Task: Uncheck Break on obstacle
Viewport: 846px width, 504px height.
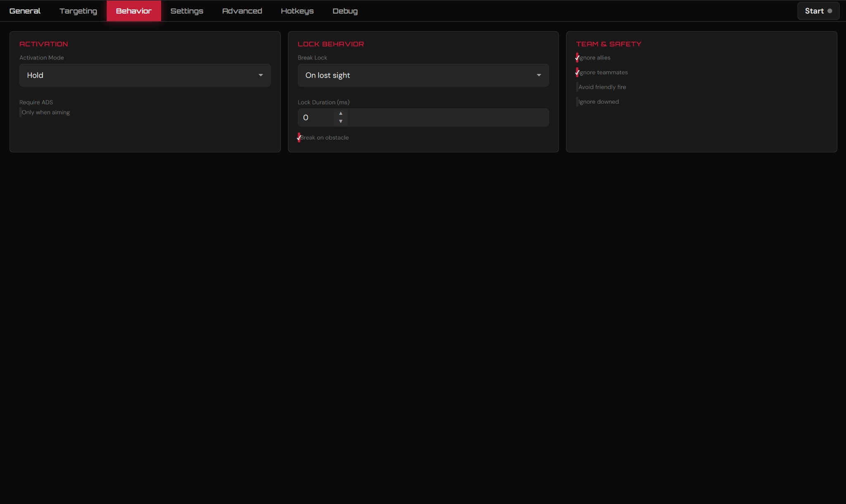Action: click(x=299, y=137)
